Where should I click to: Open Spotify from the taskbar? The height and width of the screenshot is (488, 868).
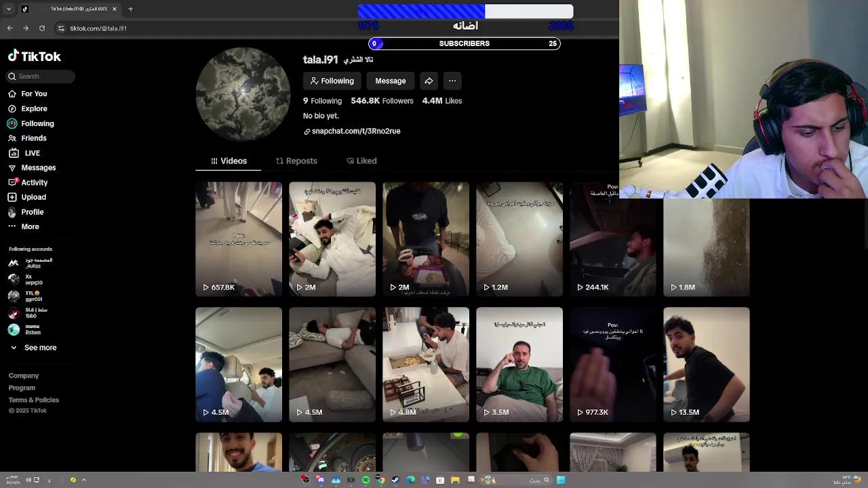click(x=366, y=480)
